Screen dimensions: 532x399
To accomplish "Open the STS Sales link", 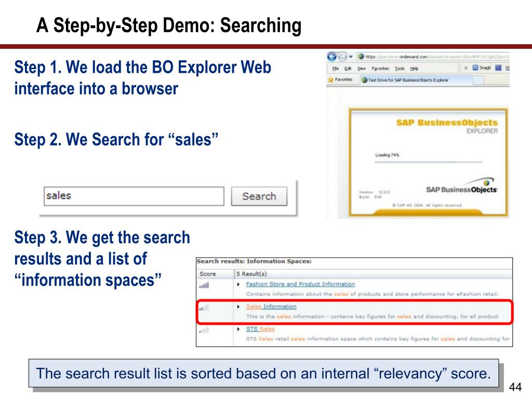I will (x=260, y=329).
